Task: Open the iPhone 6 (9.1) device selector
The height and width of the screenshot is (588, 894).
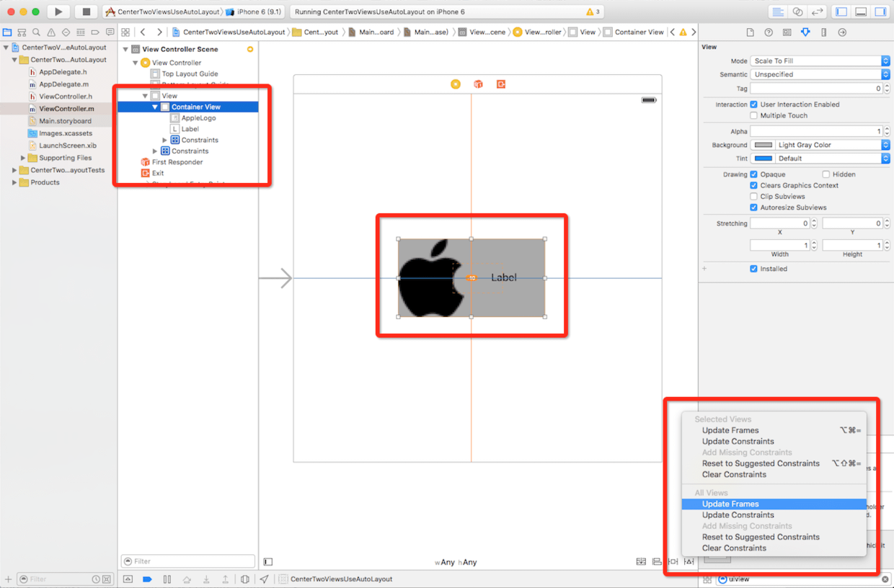Action: point(253,12)
